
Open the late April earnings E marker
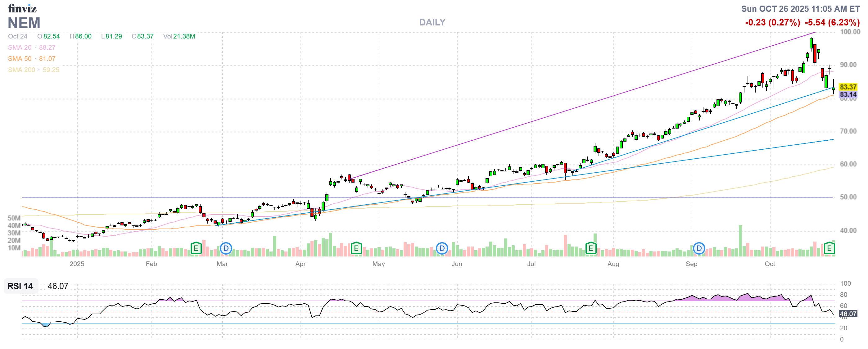pos(356,249)
